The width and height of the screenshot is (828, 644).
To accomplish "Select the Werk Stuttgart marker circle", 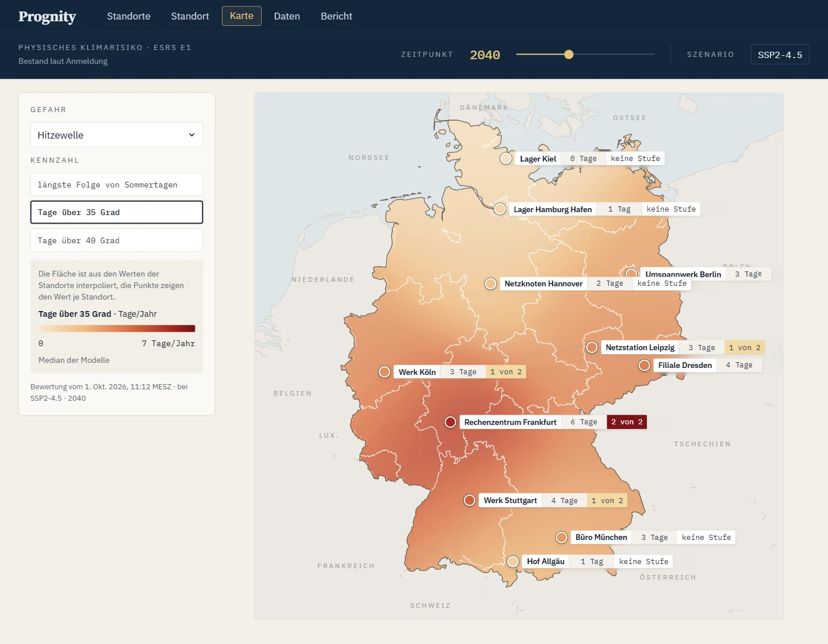I will [x=470, y=500].
